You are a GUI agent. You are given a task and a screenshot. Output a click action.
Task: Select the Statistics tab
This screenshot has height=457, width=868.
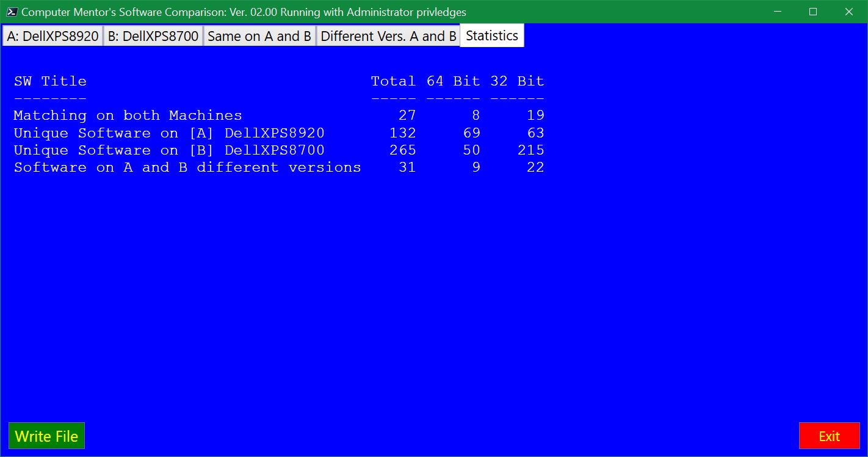[492, 35]
